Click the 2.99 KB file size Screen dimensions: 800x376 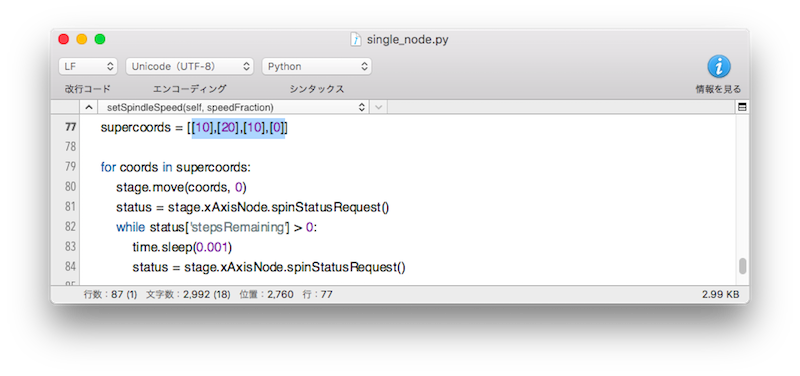click(720, 294)
